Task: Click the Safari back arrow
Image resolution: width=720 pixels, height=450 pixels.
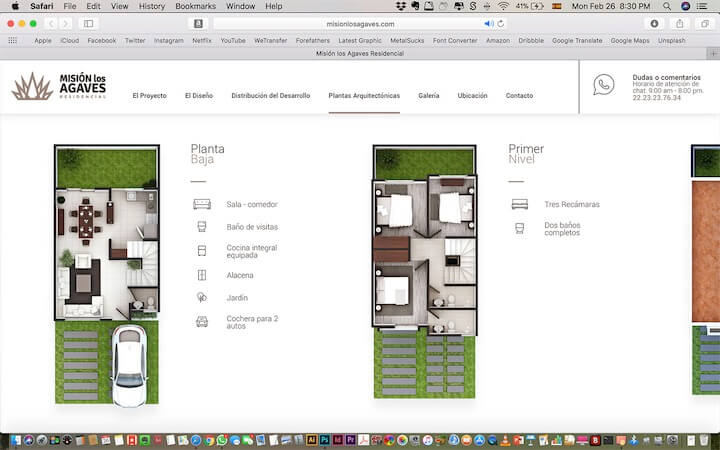Action: pyautogui.click(x=50, y=23)
